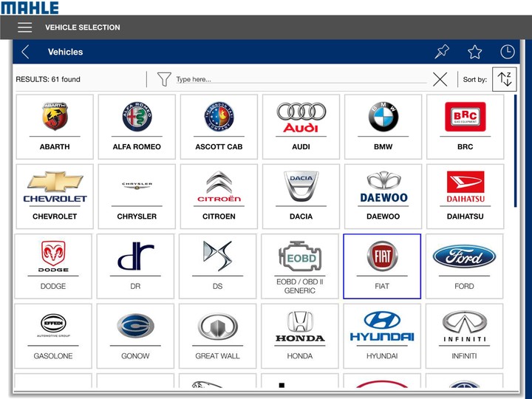Clear the search with X icon
The height and width of the screenshot is (399, 532).
pos(440,79)
